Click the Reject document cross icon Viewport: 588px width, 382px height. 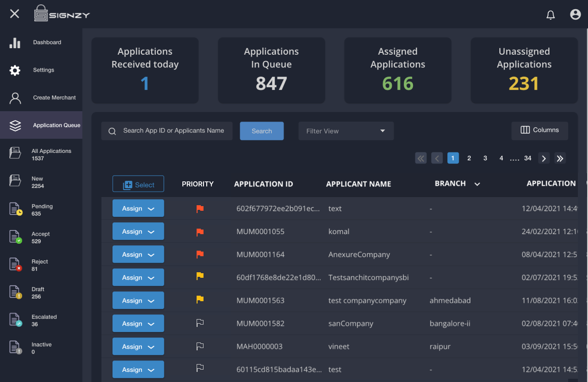coord(16,264)
